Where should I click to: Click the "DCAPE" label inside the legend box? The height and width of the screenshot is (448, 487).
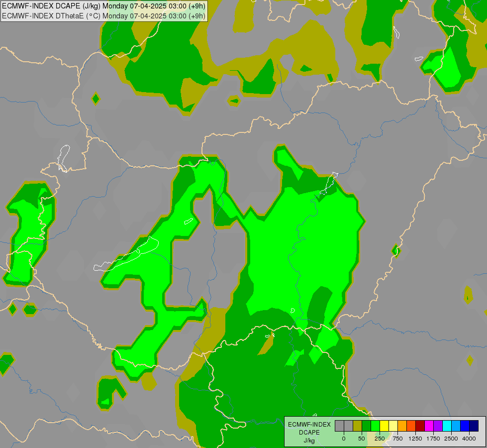(x=309, y=433)
